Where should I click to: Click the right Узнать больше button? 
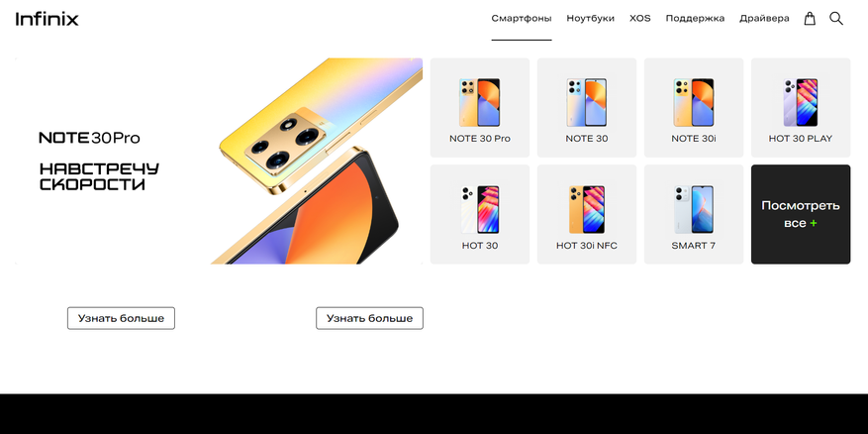370,318
